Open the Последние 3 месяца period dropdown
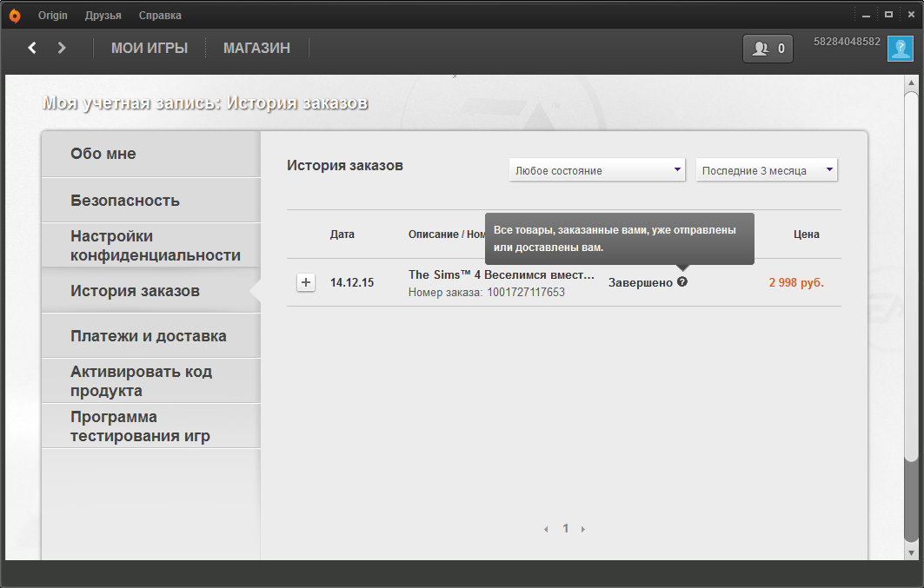924x588 pixels. tap(767, 170)
